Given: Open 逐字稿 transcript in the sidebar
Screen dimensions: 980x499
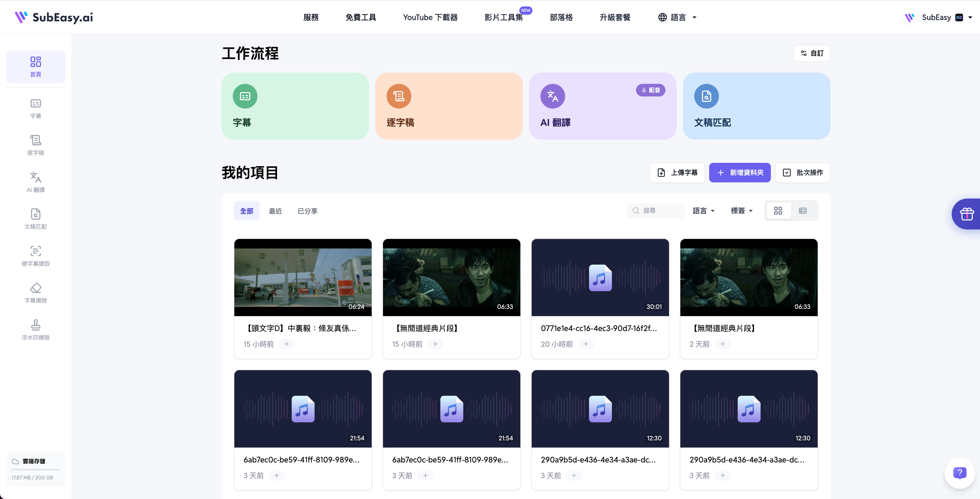Looking at the screenshot, I should [35, 145].
